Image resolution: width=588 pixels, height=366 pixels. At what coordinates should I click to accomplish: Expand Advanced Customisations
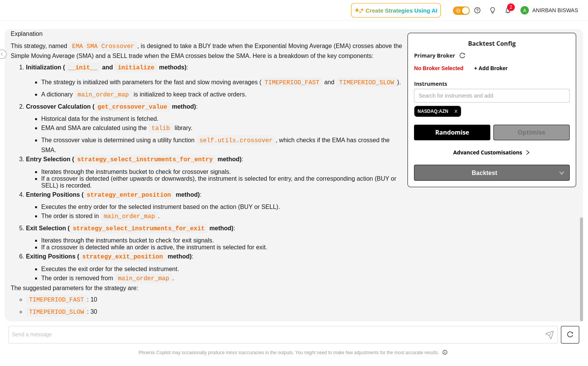pos(491,152)
